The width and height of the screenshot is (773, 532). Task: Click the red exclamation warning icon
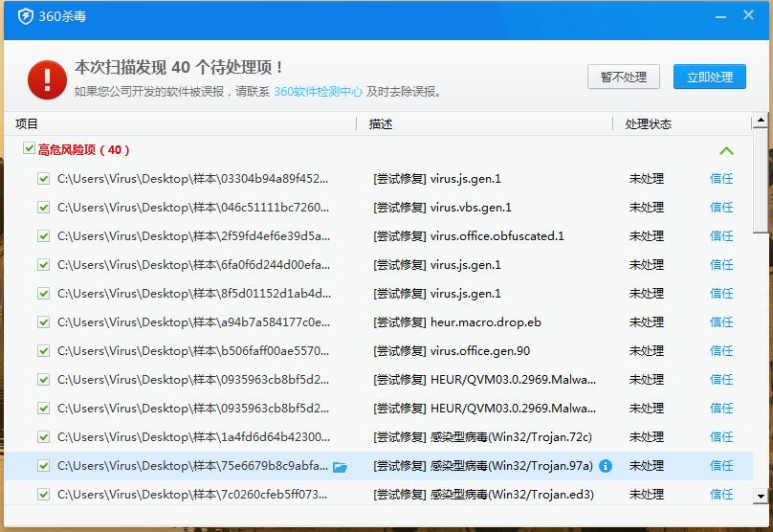click(47, 79)
